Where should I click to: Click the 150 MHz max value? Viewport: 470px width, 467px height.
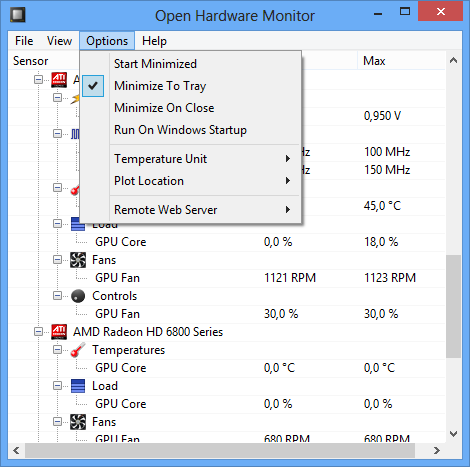[387, 170]
